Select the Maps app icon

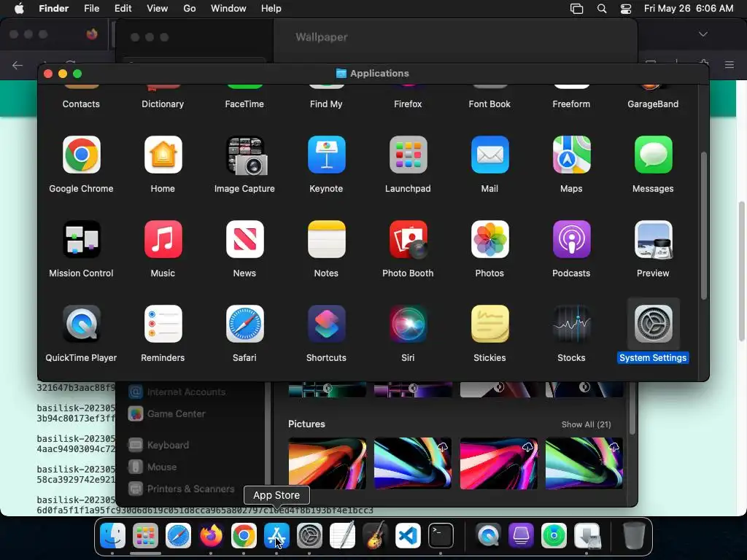coord(571,155)
